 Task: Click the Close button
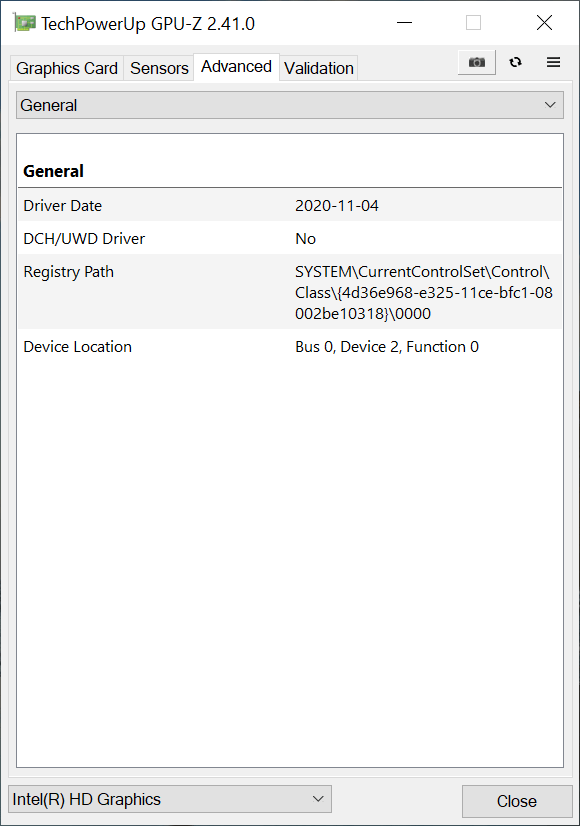(517, 801)
